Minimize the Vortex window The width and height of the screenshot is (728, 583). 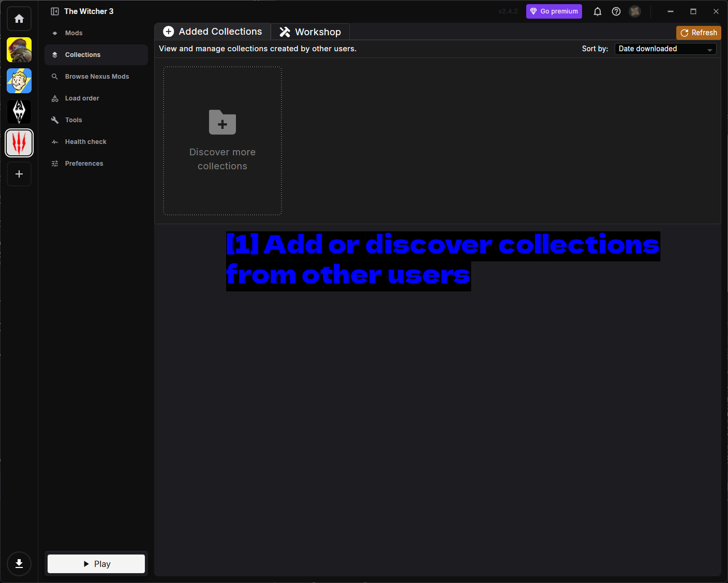671,11
